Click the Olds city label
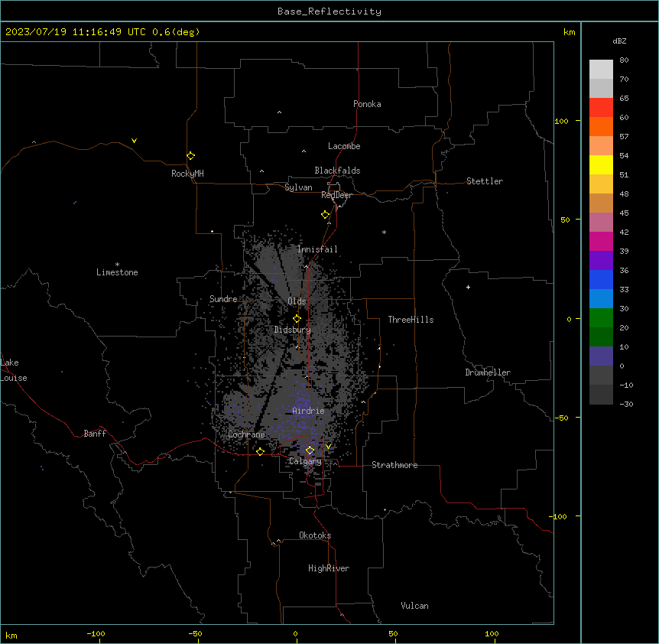Viewport: 659px width, 644px height. [x=297, y=301]
